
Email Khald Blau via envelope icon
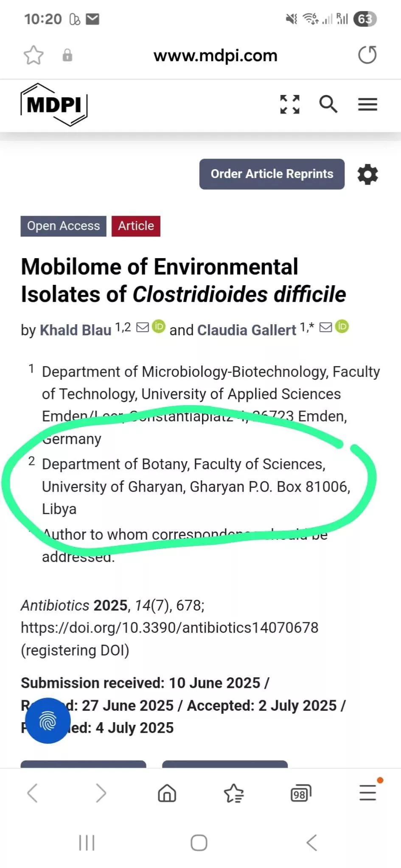coord(143,327)
